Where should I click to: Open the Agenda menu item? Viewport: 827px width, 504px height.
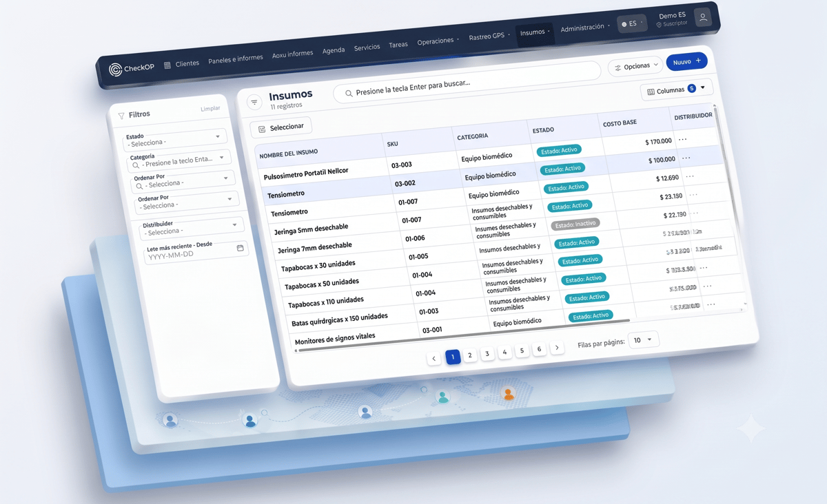click(334, 50)
